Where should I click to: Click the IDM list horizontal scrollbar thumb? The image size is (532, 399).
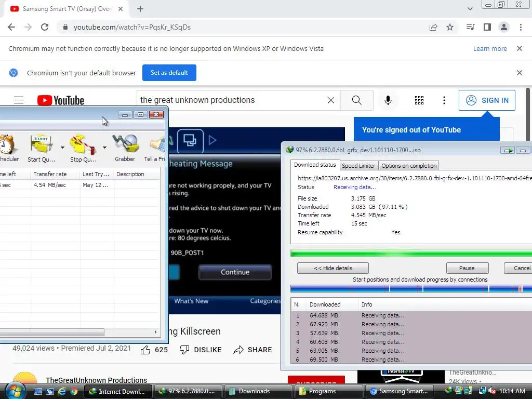[x=51, y=332]
